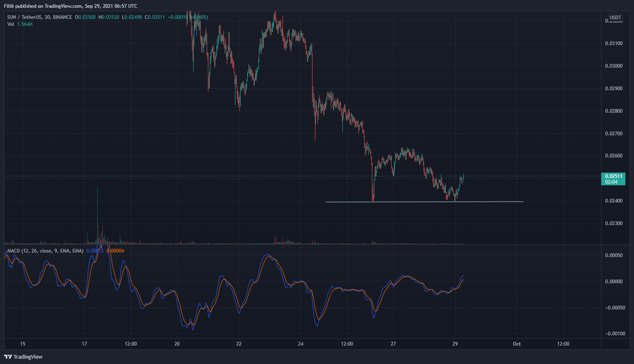Click the 0.02400 price axis label
The width and height of the screenshot is (634, 364).
613,201
